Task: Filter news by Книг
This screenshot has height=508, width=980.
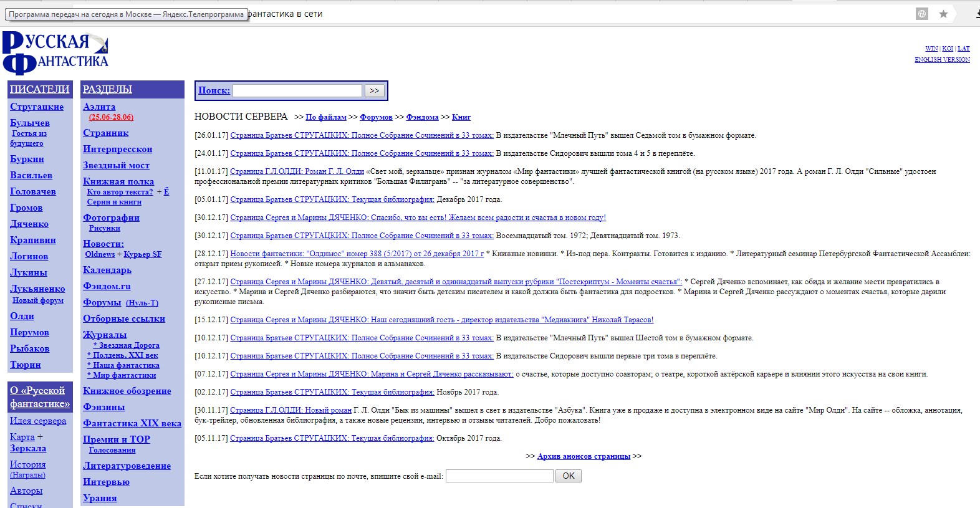Action: 461,117
